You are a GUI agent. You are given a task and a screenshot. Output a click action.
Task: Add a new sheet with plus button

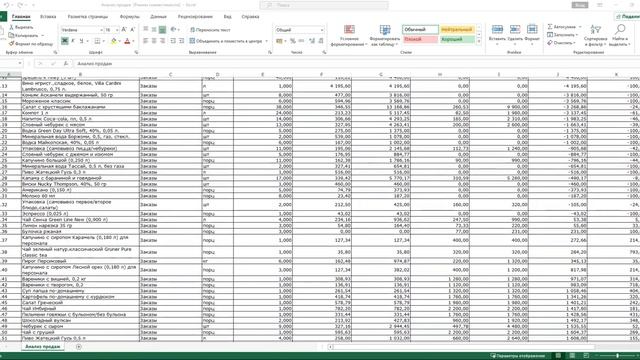click(79, 347)
